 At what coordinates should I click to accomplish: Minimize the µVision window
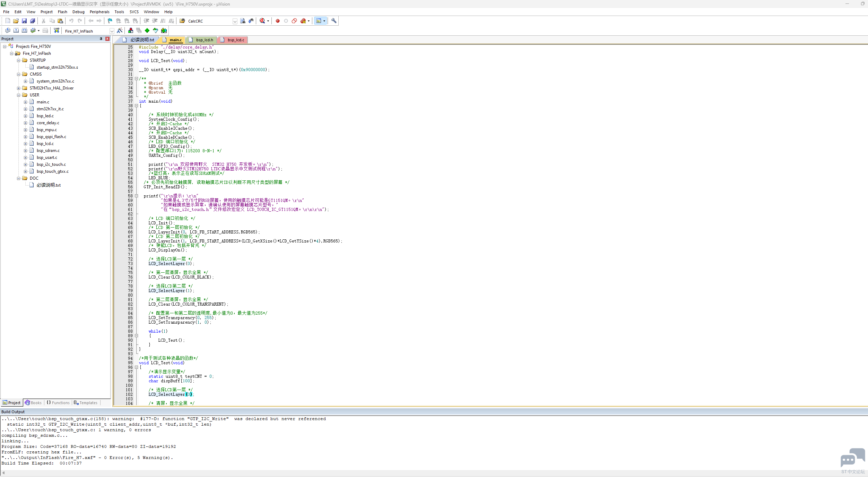click(847, 4)
